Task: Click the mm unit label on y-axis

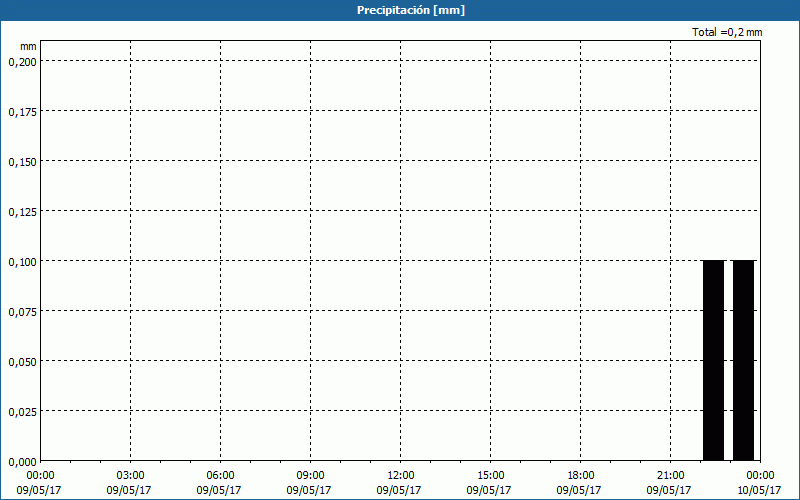Action: [28, 46]
